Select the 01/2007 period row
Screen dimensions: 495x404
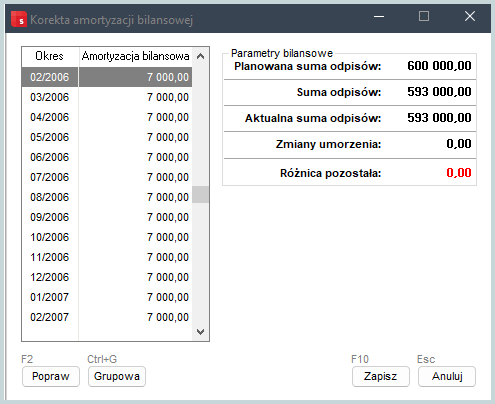tap(107, 297)
